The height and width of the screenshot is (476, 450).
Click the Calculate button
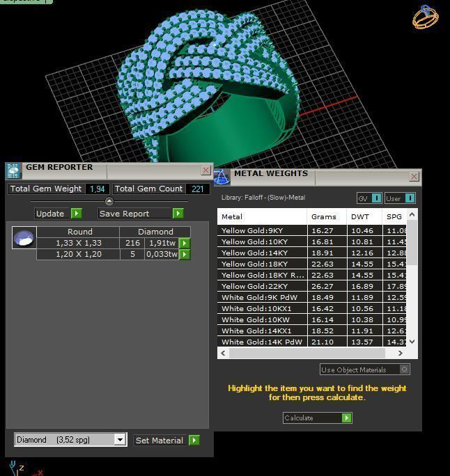point(318,418)
